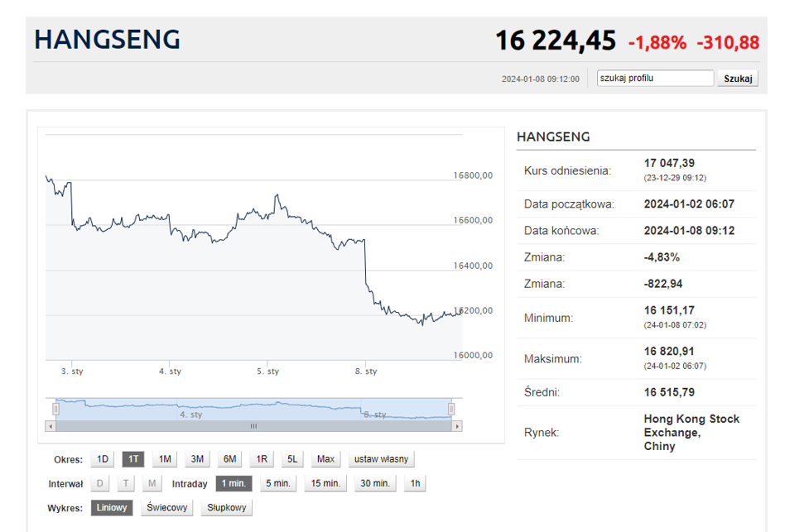The height and width of the screenshot is (532, 785).
Task: Click the 2024-01-02 06:07 start date
Action: pyautogui.click(x=689, y=204)
